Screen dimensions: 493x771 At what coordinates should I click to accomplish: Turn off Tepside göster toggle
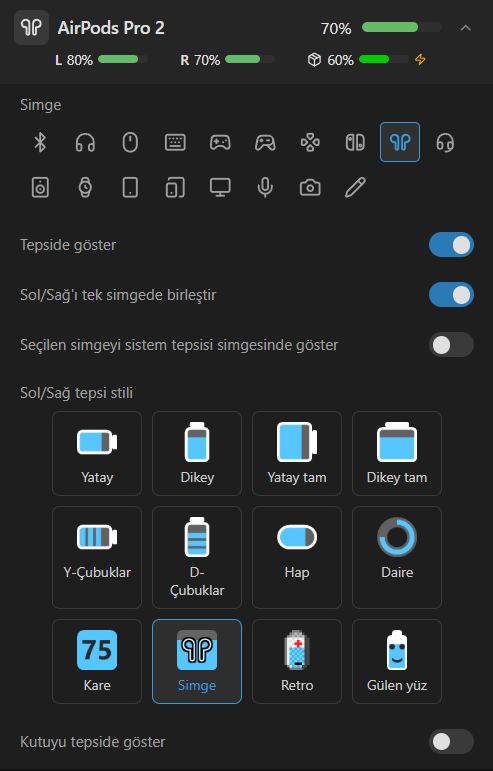[x=451, y=245]
